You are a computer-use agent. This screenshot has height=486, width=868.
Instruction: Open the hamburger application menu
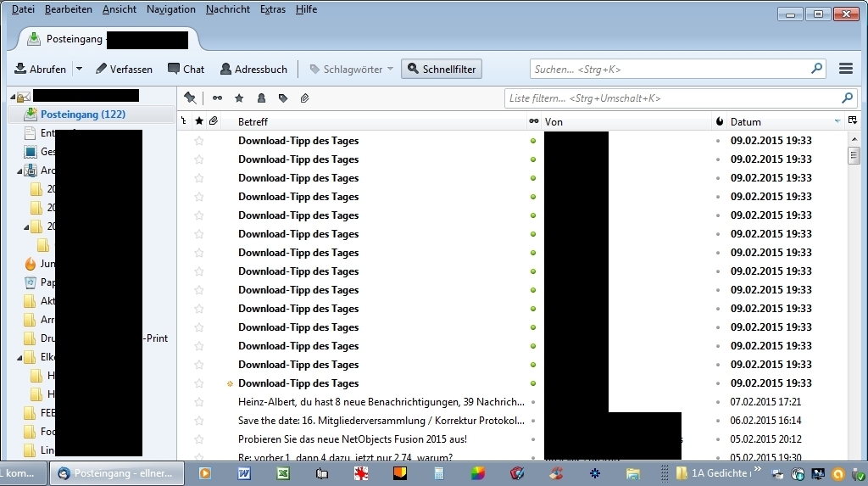tap(846, 69)
